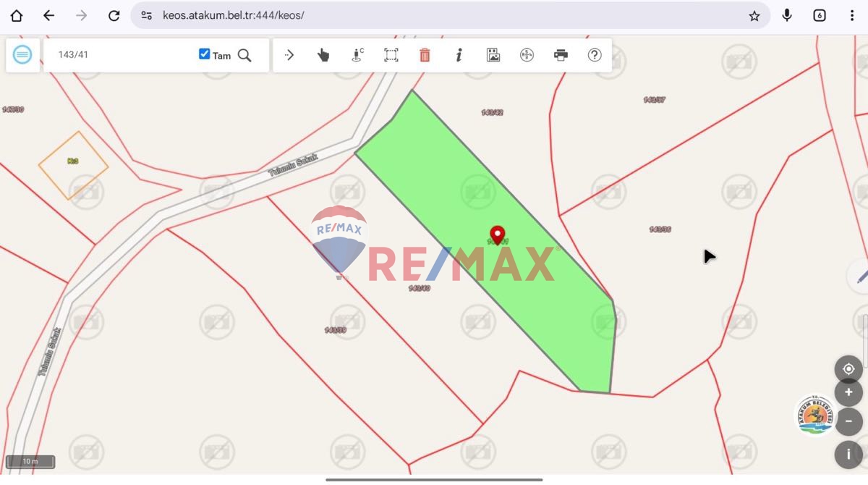
Task: Click the bottom info circle toggle
Action: pos(848,455)
